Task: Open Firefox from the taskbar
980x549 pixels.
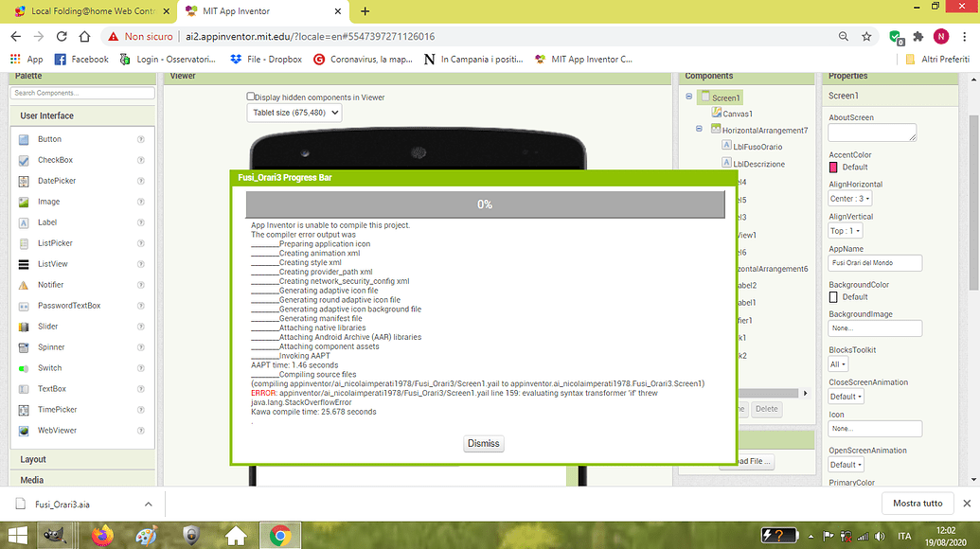Action: click(x=102, y=536)
